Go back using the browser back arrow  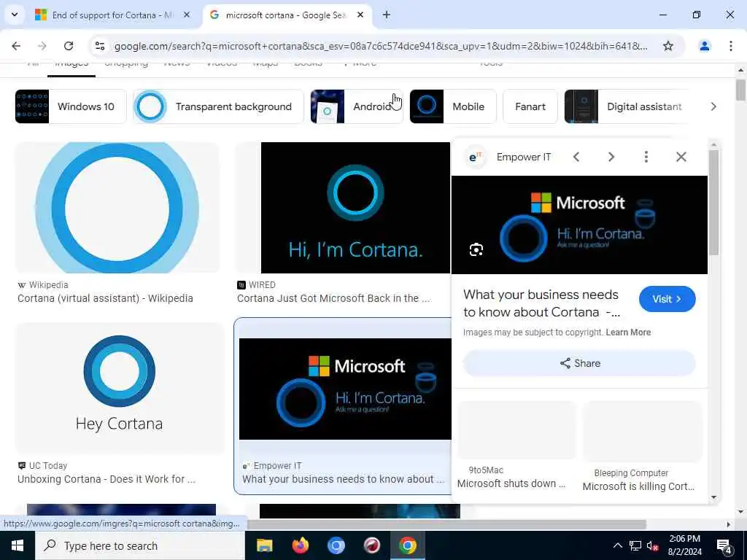[x=16, y=46]
